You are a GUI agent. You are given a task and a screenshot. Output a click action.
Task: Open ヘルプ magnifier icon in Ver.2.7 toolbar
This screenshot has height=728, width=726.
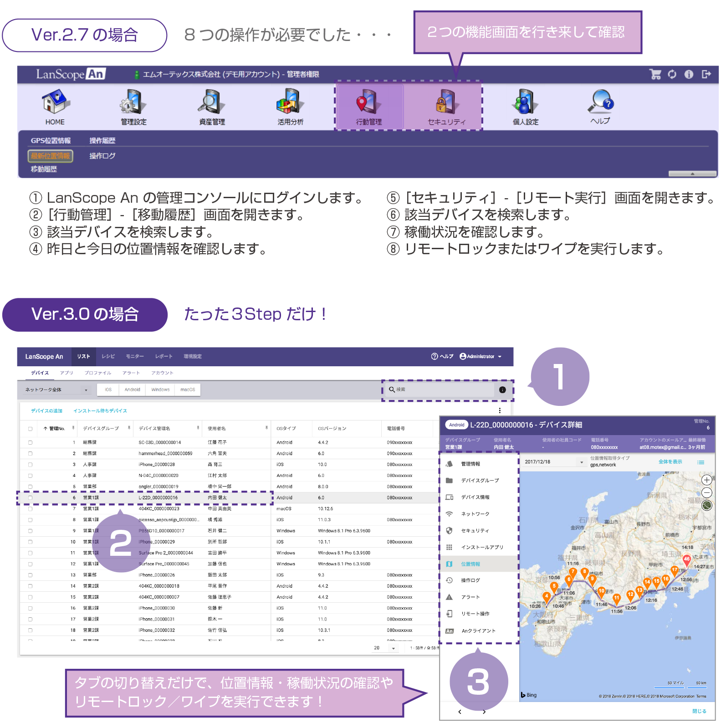tap(600, 108)
